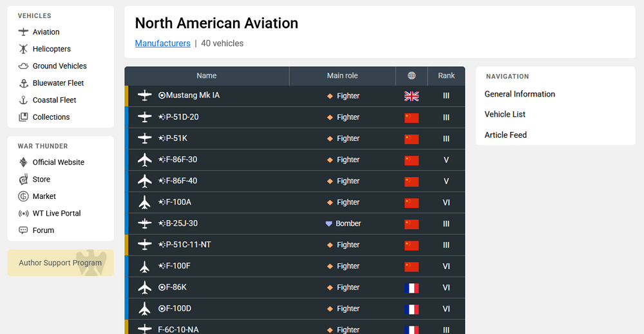644x334 pixels.
Task: Click the Market coin icon
Action: [23, 196]
